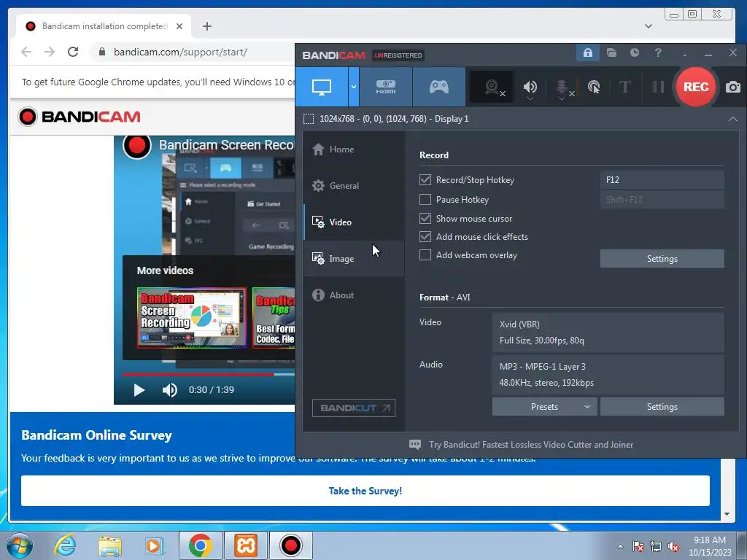The width and height of the screenshot is (747, 560).
Task: Go back in Chrome browser
Action: pos(26,52)
